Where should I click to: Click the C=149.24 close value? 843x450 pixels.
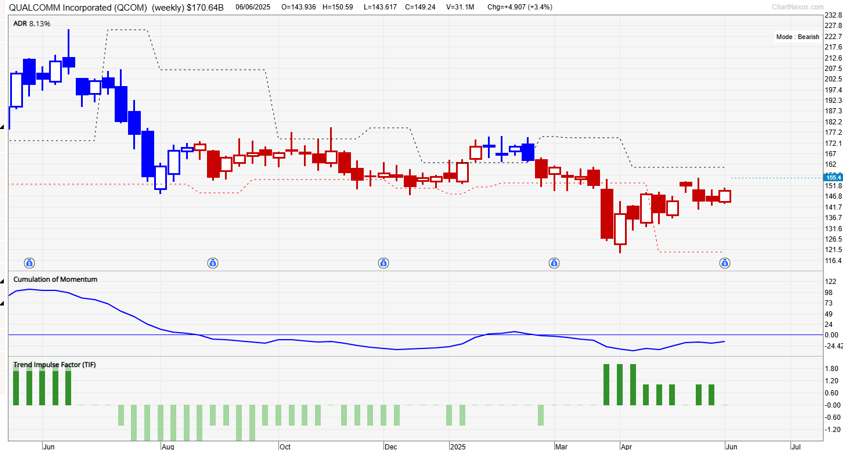[x=420, y=8]
